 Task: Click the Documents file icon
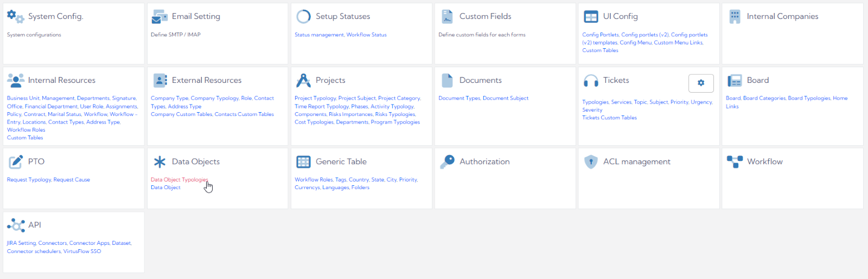click(447, 80)
